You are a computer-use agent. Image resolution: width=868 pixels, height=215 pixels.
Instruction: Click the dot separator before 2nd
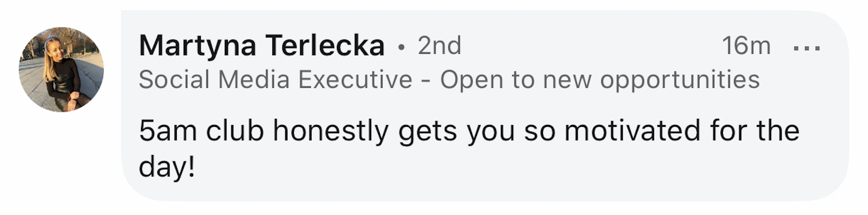click(x=401, y=47)
